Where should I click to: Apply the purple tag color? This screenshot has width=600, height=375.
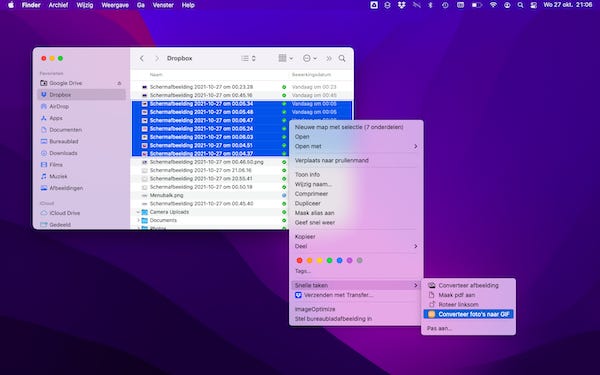point(349,260)
